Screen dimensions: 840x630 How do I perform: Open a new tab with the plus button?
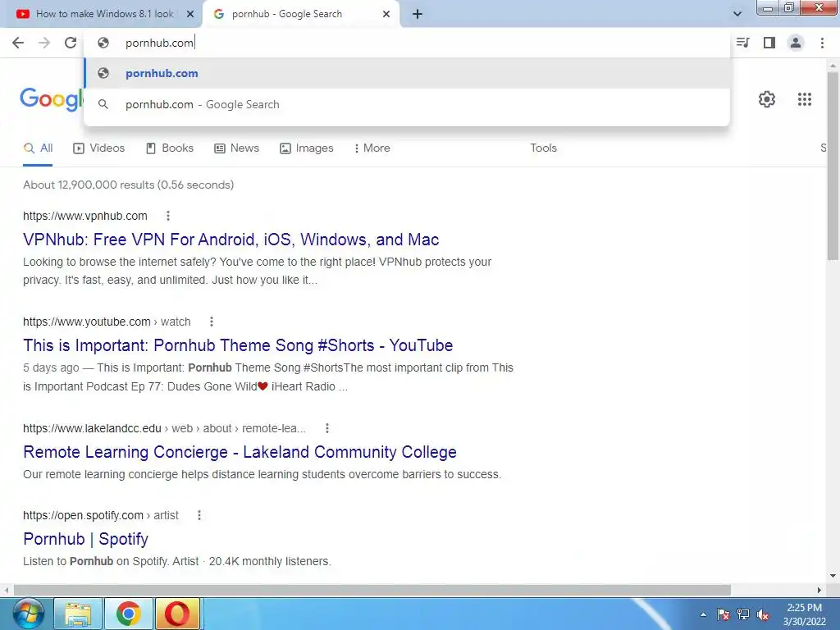pos(418,15)
